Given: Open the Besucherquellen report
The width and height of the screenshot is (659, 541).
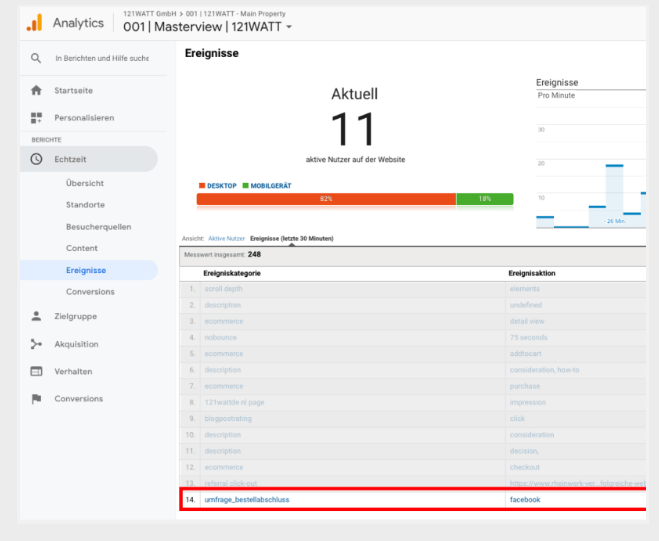Looking at the screenshot, I should click(98, 227).
